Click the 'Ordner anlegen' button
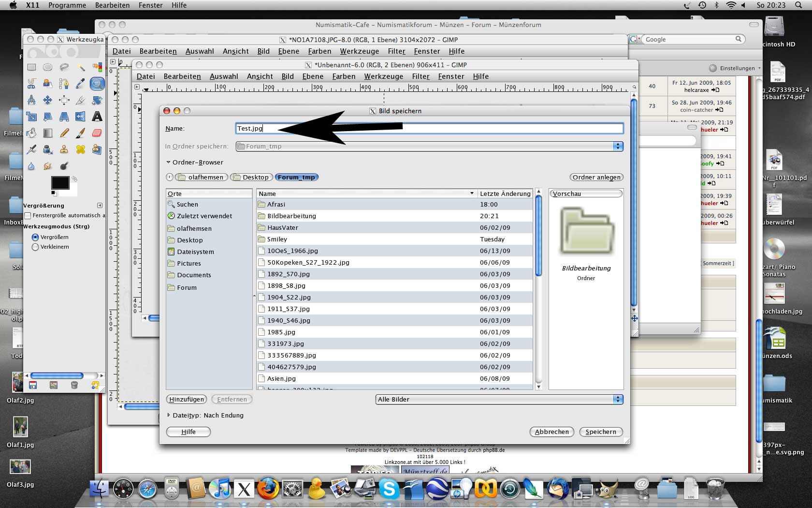This screenshot has height=508, width=812. (596, 177)
